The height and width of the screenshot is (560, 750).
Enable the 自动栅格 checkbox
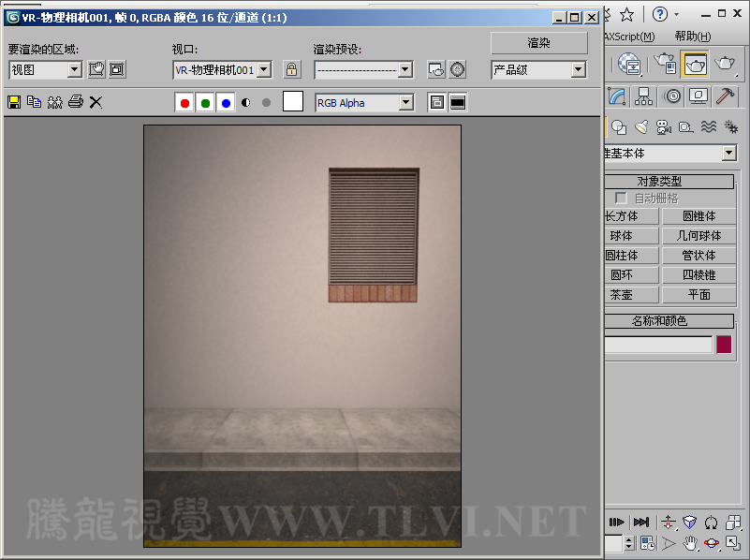621,199
